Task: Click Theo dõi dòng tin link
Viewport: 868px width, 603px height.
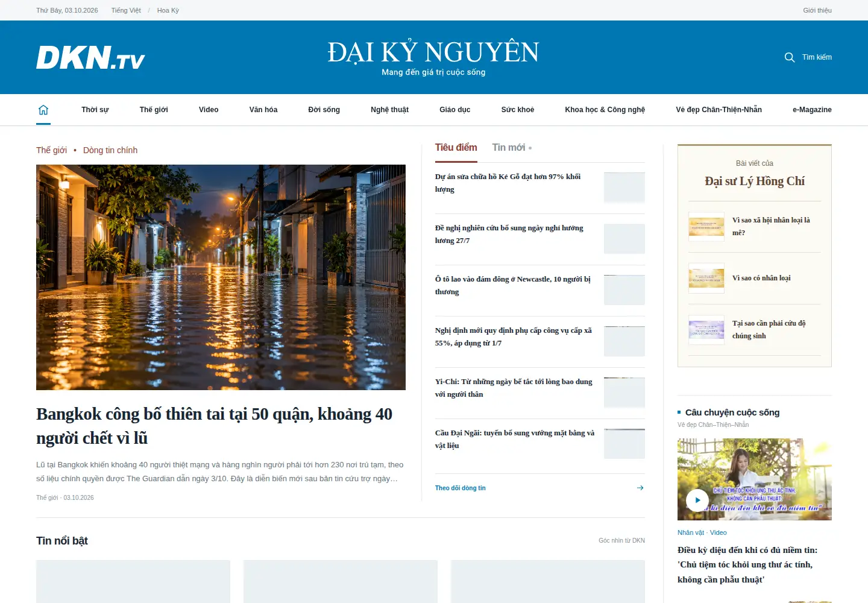Action: (461, 488)
